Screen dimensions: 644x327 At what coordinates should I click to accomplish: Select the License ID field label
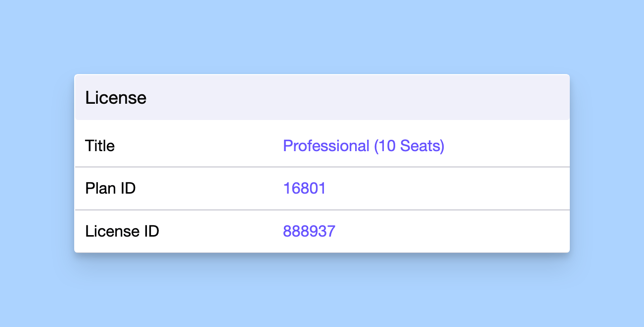pos(122,231)
